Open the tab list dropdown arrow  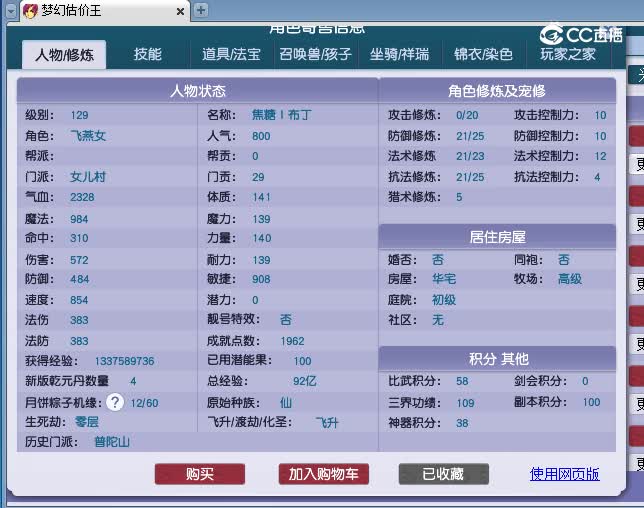tap(11, 11)
